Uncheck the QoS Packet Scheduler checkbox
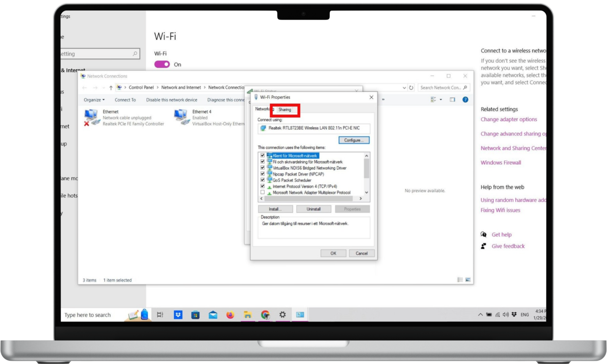The height and width of the screenshot is (364, 607). pyautogui.click(x=262, y=180)
